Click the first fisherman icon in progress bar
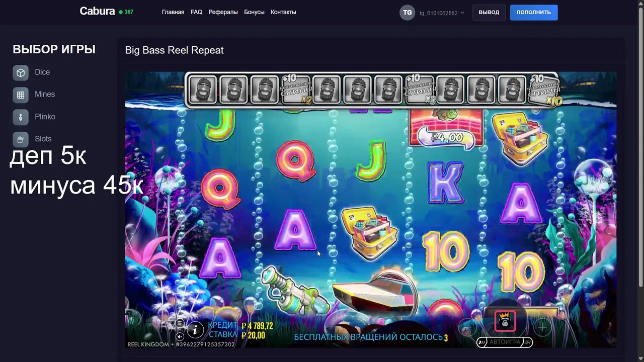644x362 pixels. tap(203, 89)
